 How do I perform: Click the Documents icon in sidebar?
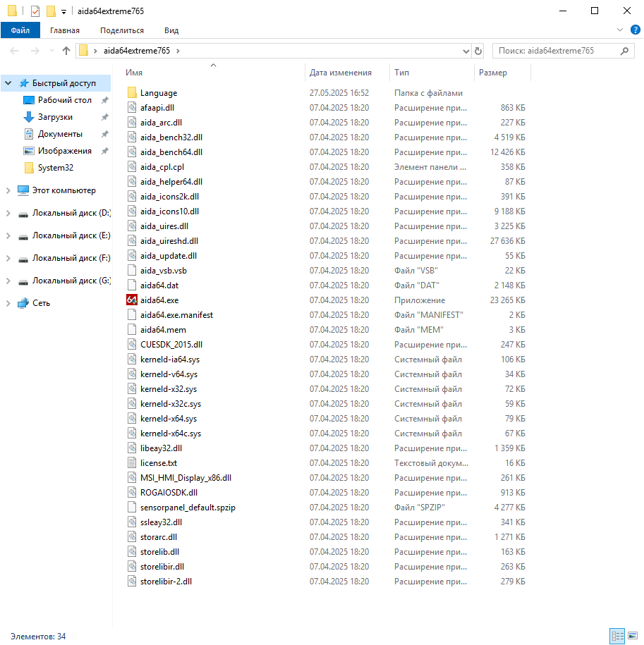click(29, 134)
